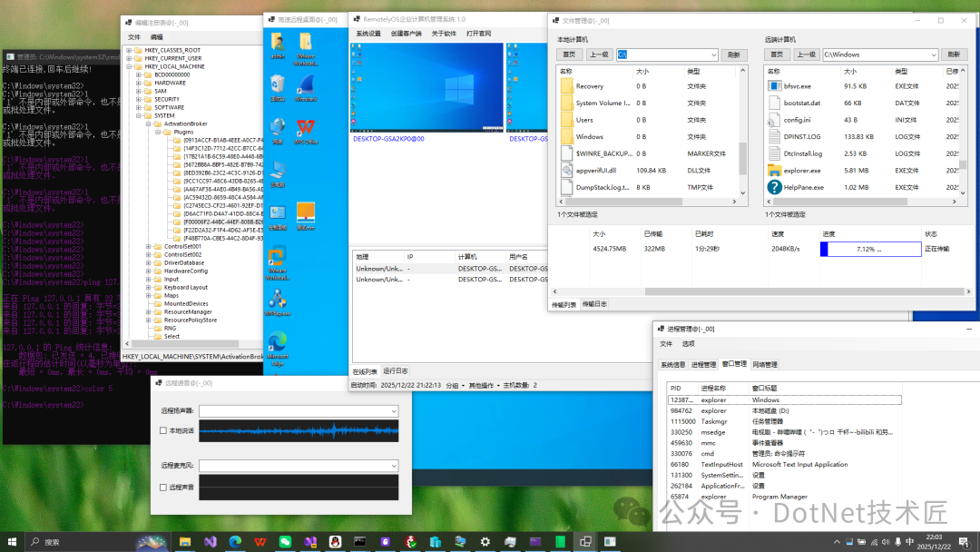The image size is (980, 552).
Task: Click the remote 上一级 button
Action: (806, 54)
